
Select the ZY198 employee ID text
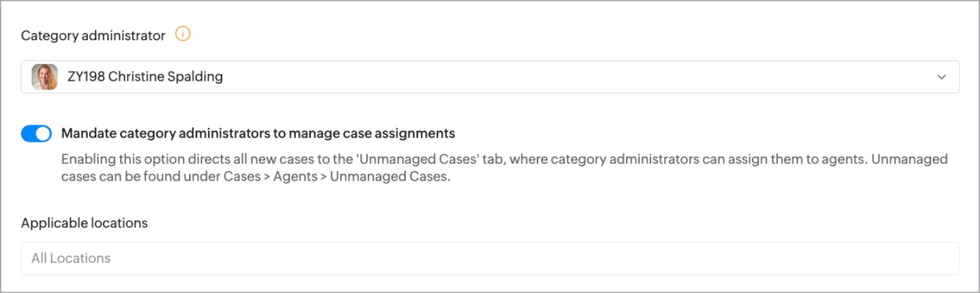click(86, 77)
